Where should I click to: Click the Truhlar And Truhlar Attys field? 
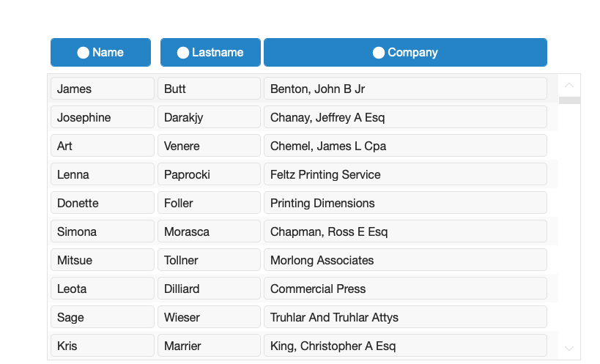pos(405,317)
